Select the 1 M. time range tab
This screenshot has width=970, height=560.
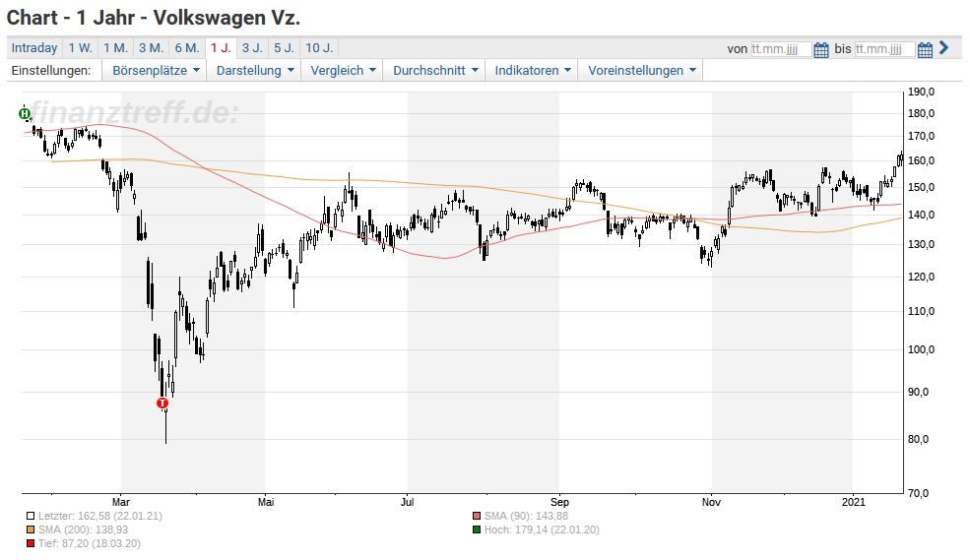coord(115,48)
